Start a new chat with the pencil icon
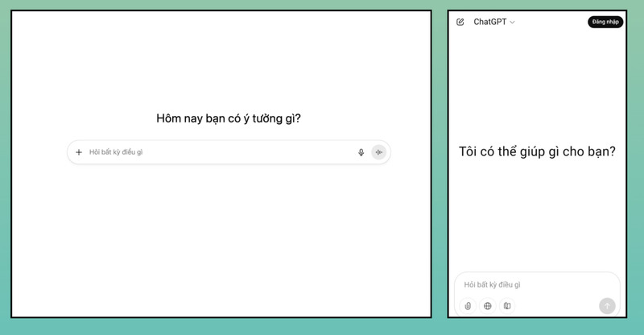This screenshot has width=644, height=335. 460,22
